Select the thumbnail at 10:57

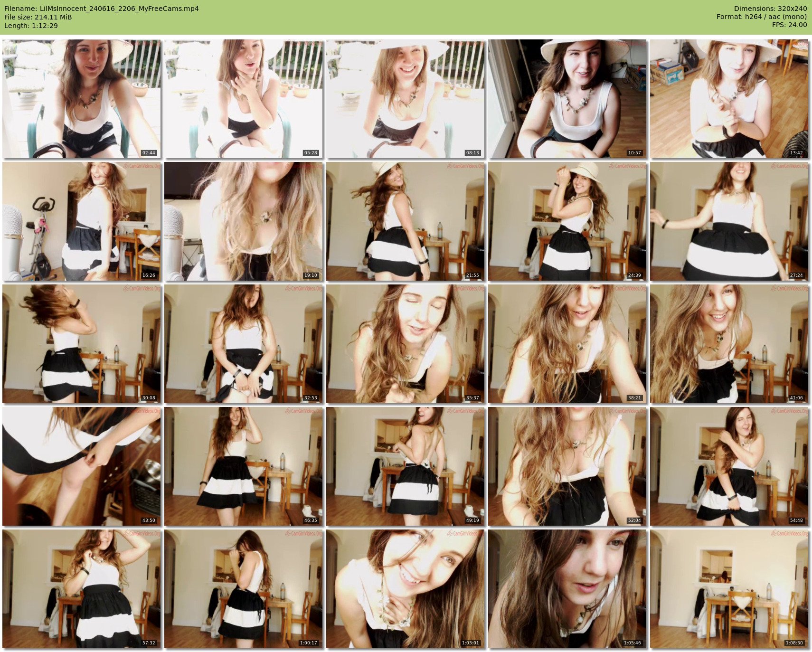567,99
